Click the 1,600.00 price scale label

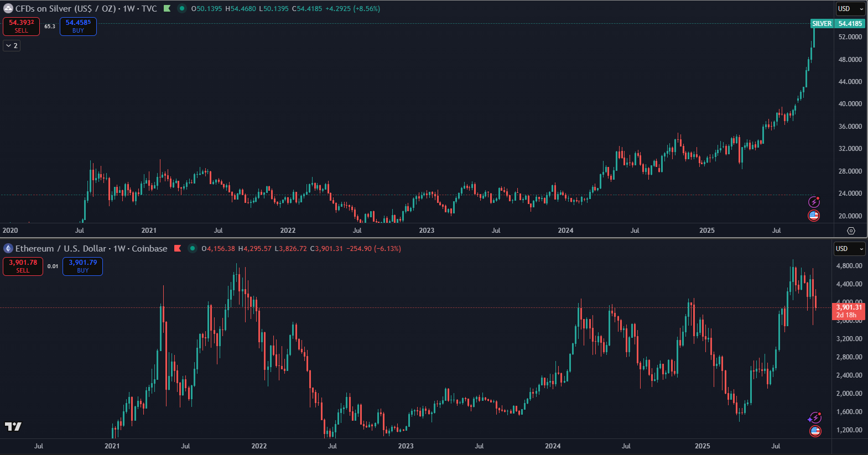tap(849, 412)
